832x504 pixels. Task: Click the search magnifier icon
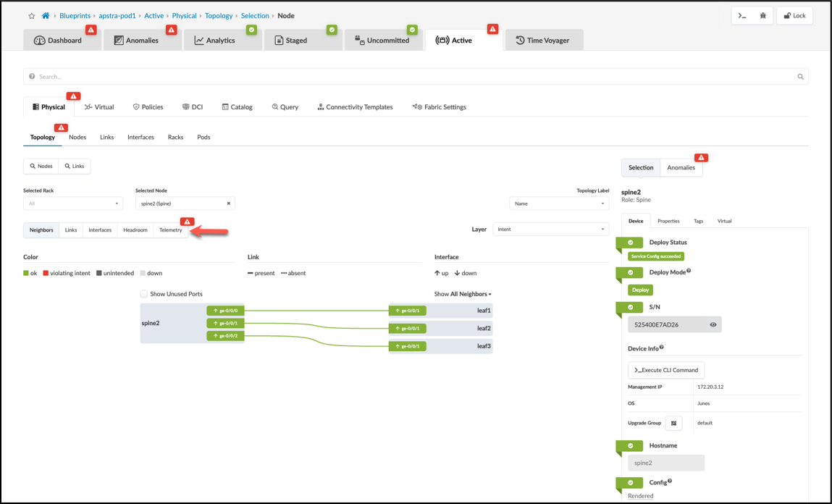(x=800, y=77)
